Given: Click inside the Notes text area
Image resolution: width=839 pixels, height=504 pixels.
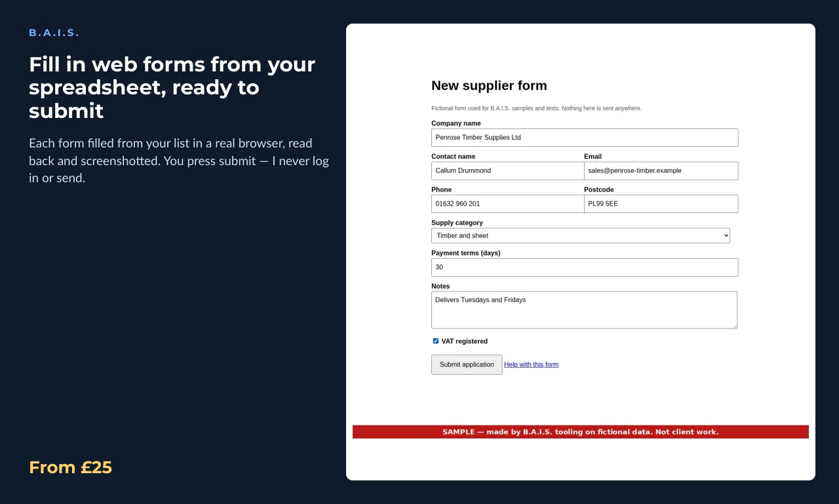Looking at the screenshot, I should (584, 310).
